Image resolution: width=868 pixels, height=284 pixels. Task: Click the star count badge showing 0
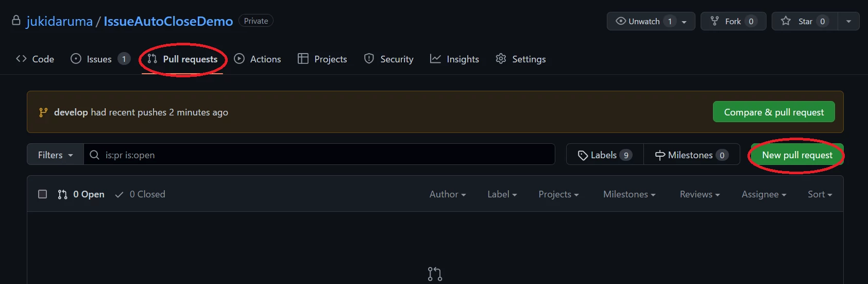coord(823,21)
